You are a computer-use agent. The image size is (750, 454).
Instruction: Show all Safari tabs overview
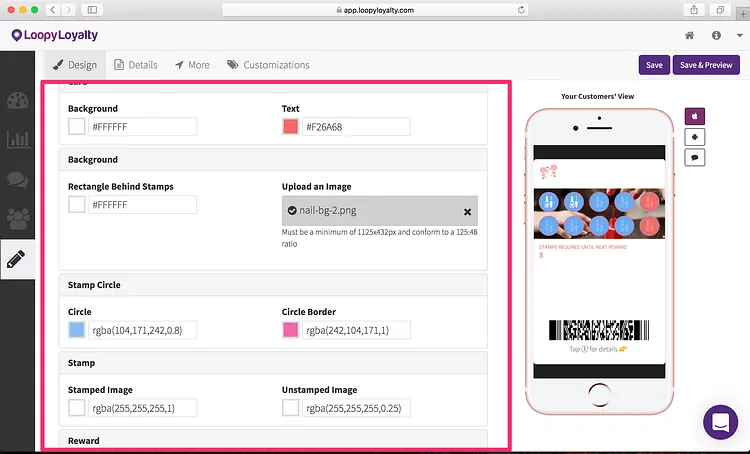(720, 10)
